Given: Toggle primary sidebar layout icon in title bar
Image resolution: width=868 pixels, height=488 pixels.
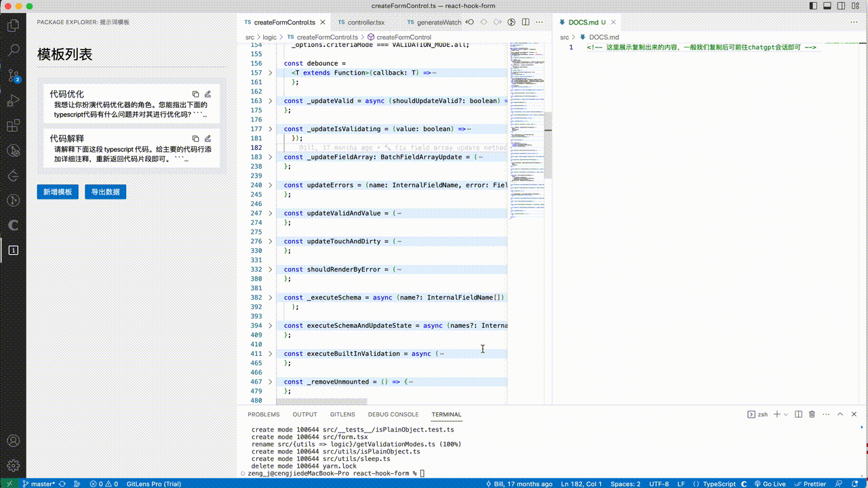Looking at the screenshot, I should click(813, 6).
